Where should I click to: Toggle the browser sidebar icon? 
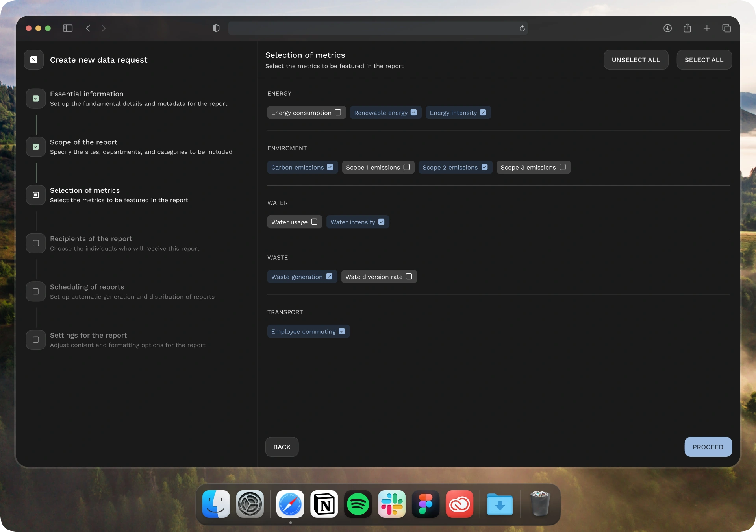[x=68, y=28]
